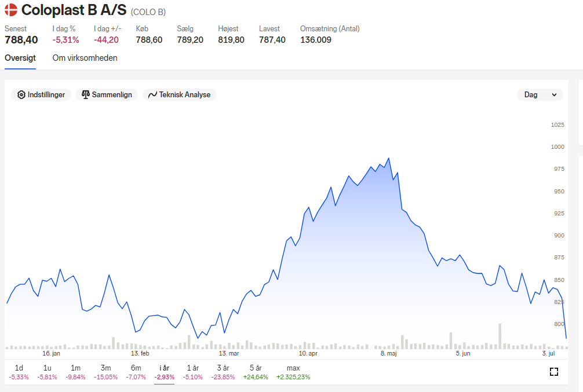Select the 3m time range

(x=105, y=372)
